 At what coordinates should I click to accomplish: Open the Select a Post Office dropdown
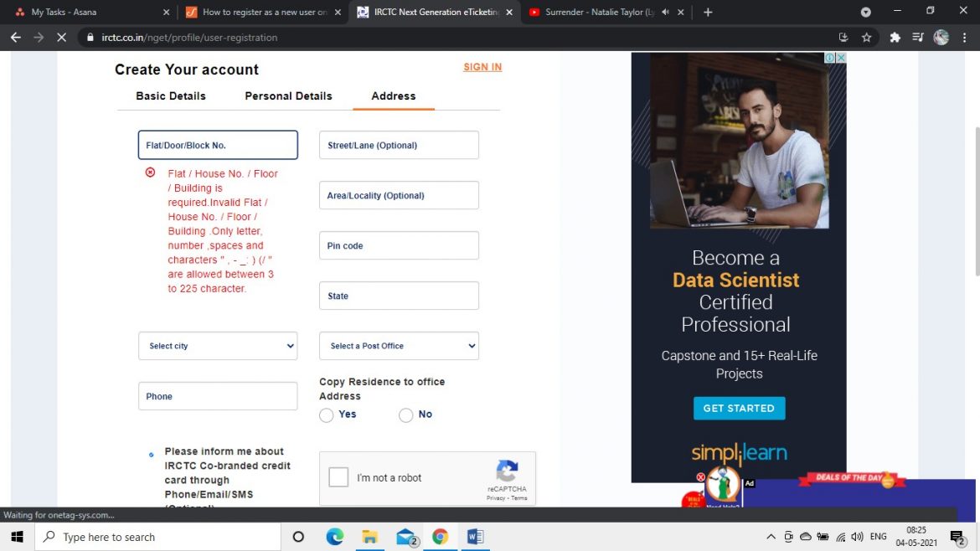point(399,346)
